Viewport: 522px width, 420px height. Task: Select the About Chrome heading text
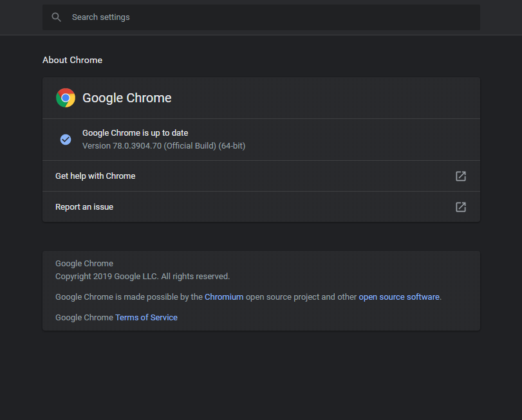click(72, 60)
